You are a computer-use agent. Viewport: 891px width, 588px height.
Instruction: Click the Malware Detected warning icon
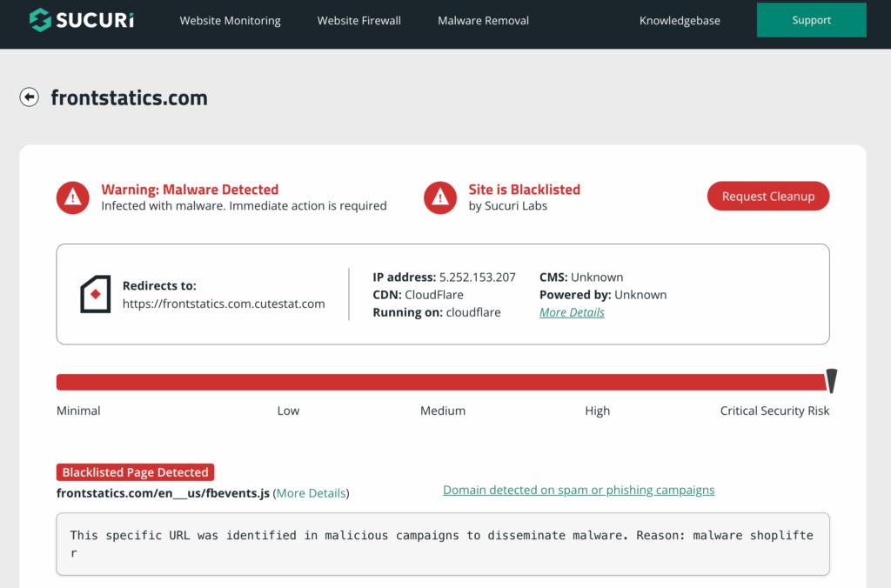coord(73,197)
